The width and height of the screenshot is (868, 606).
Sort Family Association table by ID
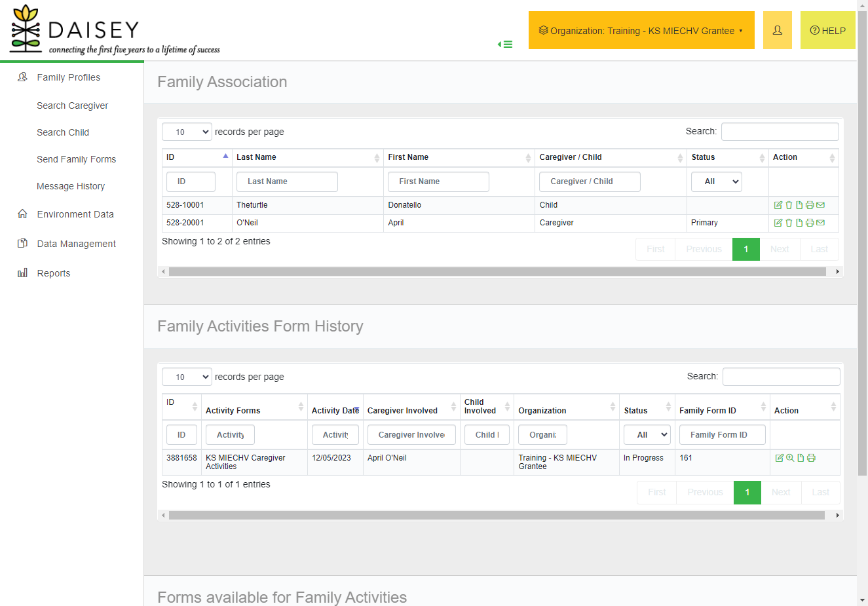(x=197, y=157)
